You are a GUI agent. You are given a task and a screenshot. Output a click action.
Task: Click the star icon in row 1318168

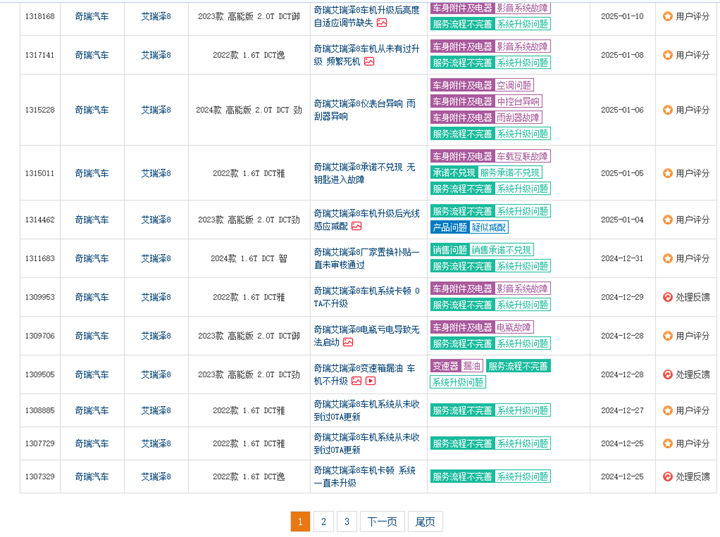[668, 17]
